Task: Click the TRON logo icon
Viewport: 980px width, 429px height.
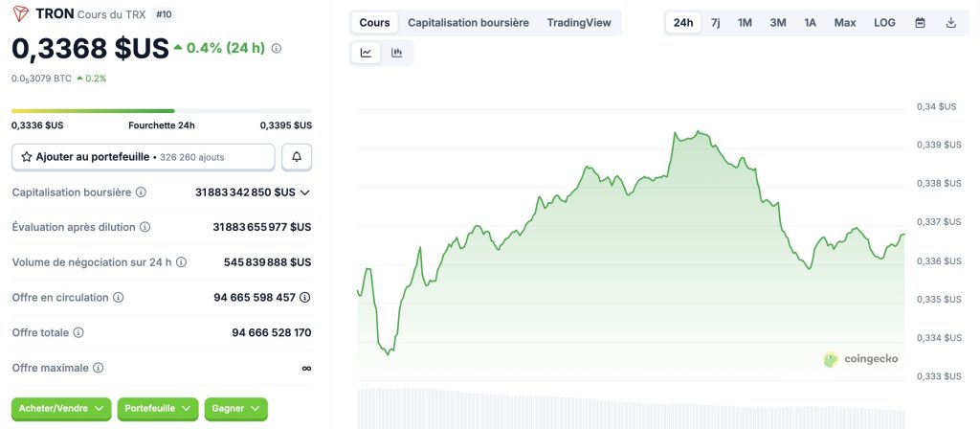Action: click(20, 13)
